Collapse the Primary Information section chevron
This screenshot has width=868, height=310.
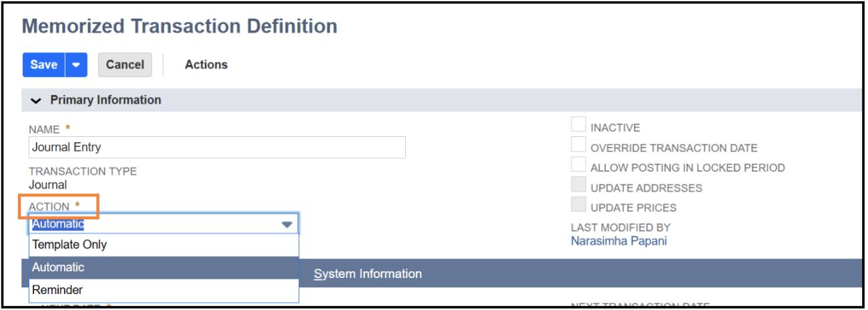click(x=36, y=100)
